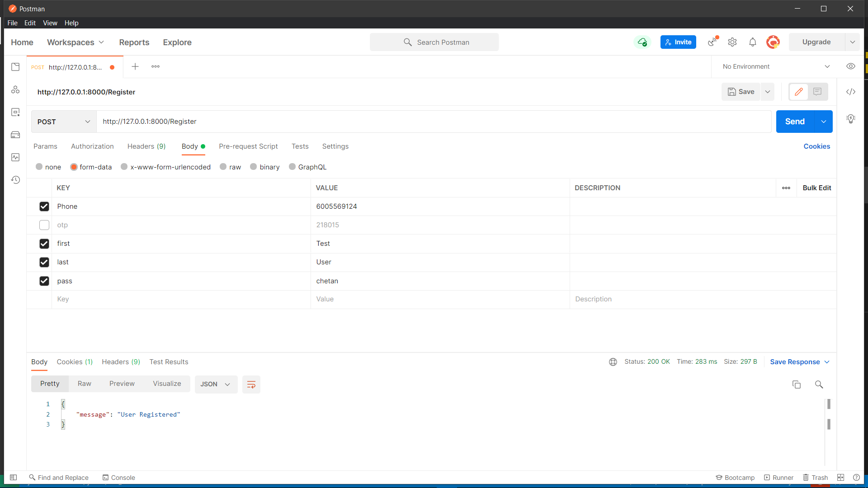This screenshot has width=868, height=488.
Task: Open the POST method dropdown
Action: pos(64,122)
